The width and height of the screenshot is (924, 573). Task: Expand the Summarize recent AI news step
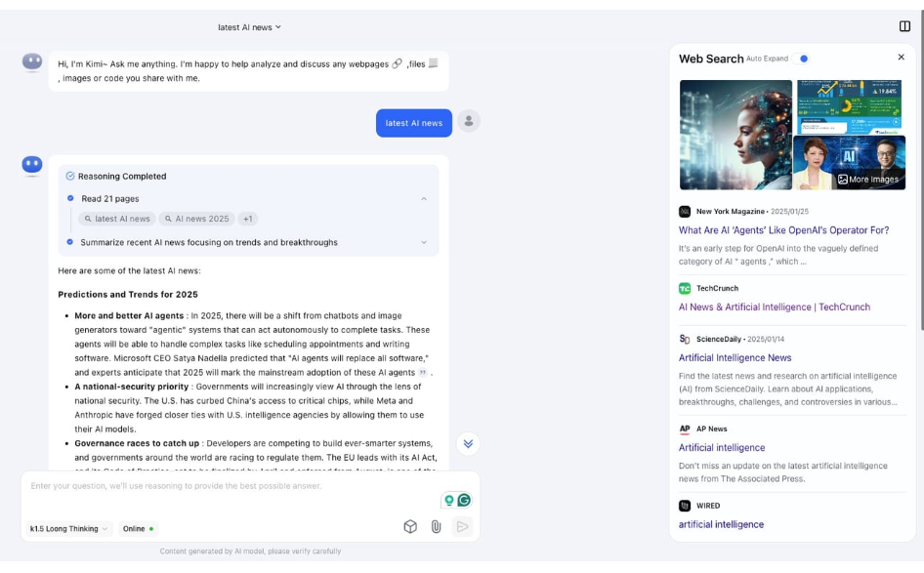click(x=424, y=243)
